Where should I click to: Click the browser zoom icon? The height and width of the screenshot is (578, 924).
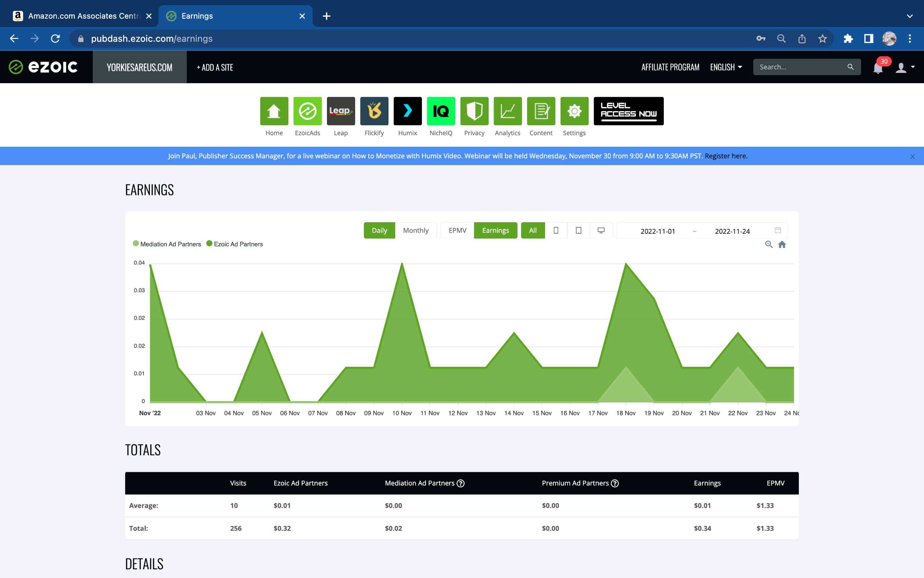pyautogui.click(x=781, y=39)
